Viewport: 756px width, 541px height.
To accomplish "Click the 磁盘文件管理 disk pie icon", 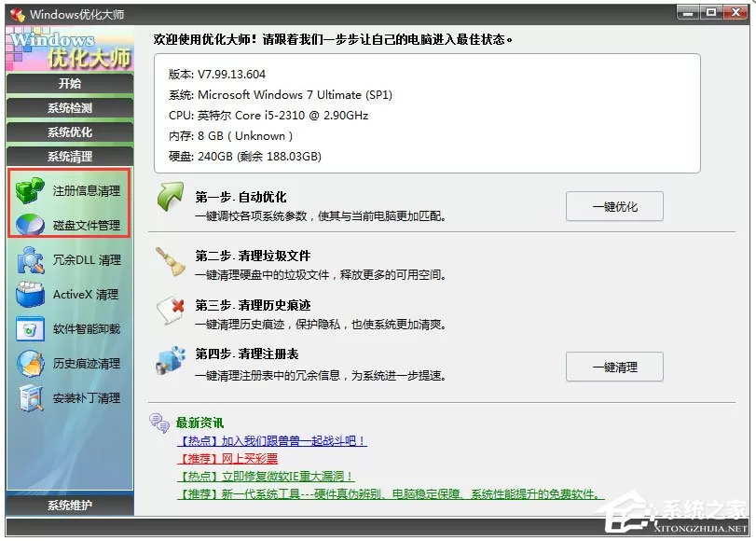I will 30,225.
